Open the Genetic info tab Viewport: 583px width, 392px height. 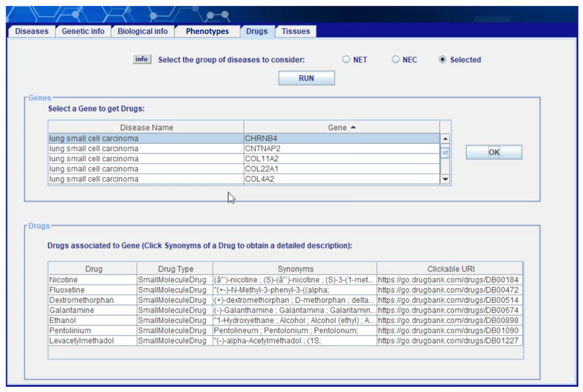pyautogui.click(x=83, y=31)
